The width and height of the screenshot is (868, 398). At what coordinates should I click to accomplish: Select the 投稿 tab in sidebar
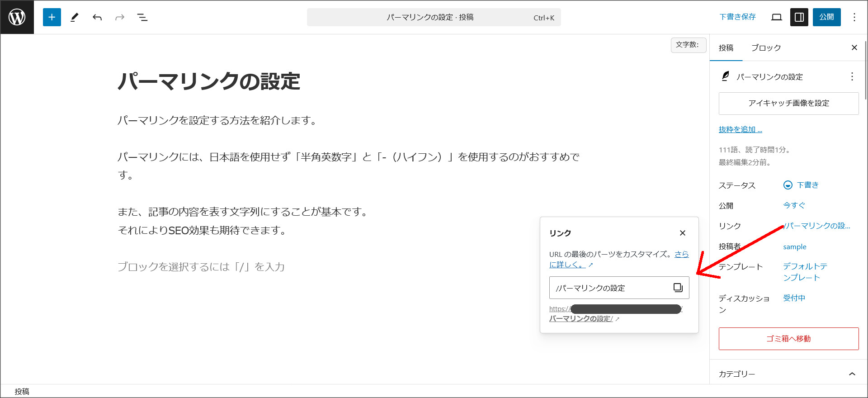(x=726, y=48)
